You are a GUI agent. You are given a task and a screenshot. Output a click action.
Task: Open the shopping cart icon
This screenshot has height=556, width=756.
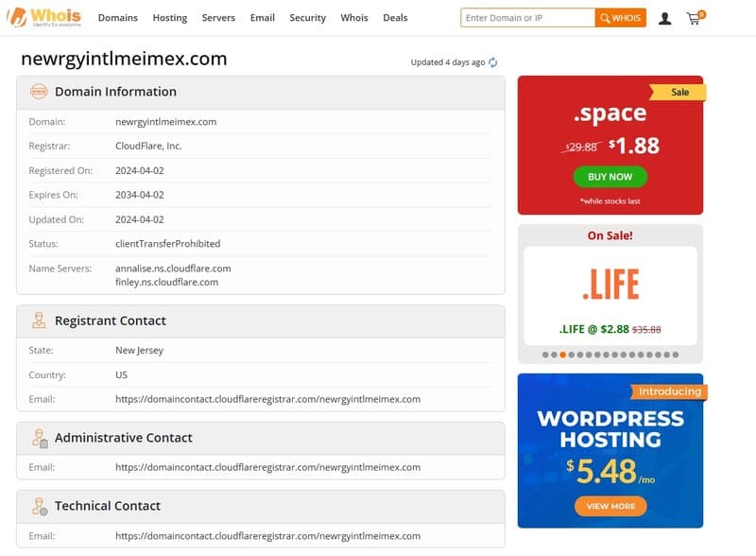pos(695,18)
